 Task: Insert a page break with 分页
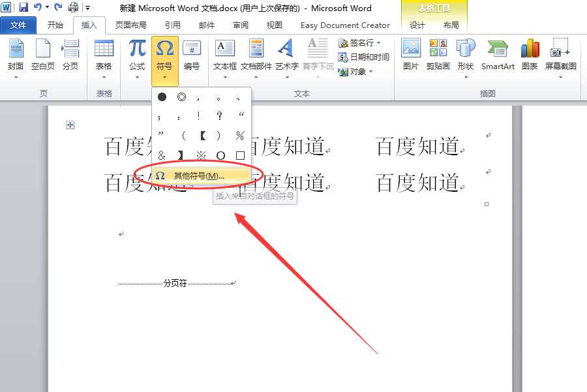pyautogui.click(x=70, y=55)
